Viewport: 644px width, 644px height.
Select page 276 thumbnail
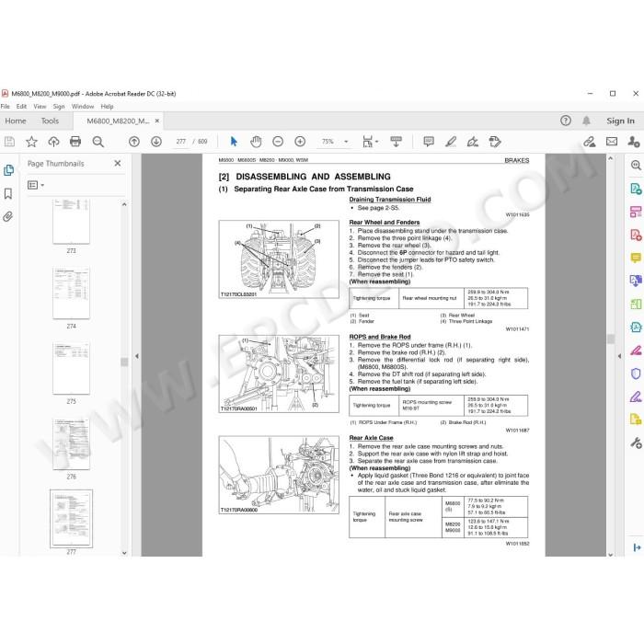[71, 443]
